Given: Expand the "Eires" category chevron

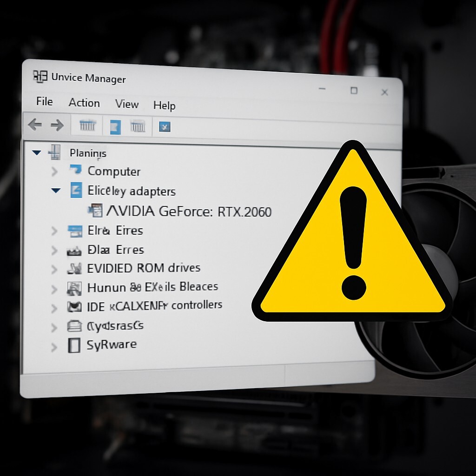Looking at the screenshot, I should click(54, 231).
